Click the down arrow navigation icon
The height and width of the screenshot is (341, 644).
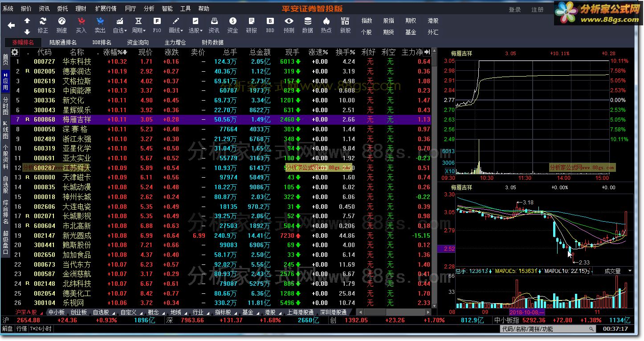point(27,32)
